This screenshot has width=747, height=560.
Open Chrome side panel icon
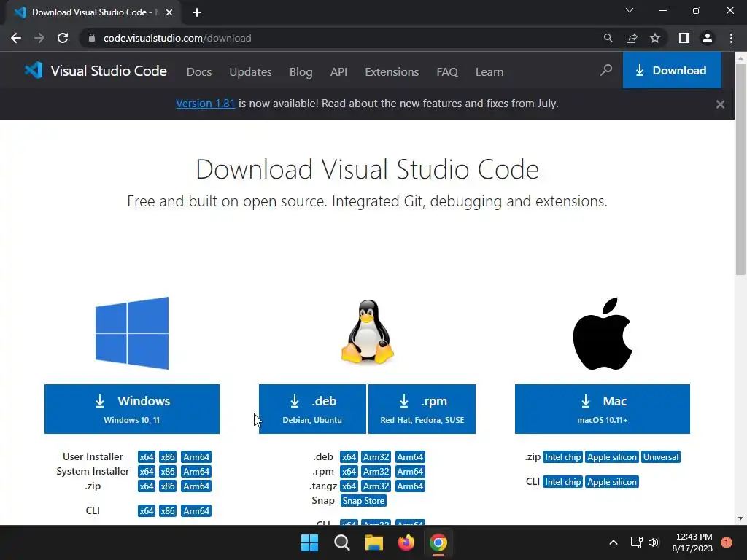pos(684,38)
